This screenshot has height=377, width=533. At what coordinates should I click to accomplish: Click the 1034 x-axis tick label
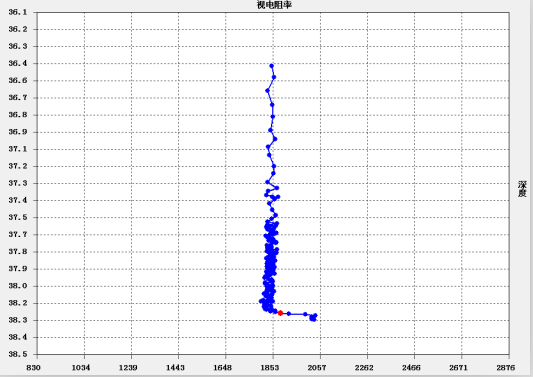pos(81,367)
